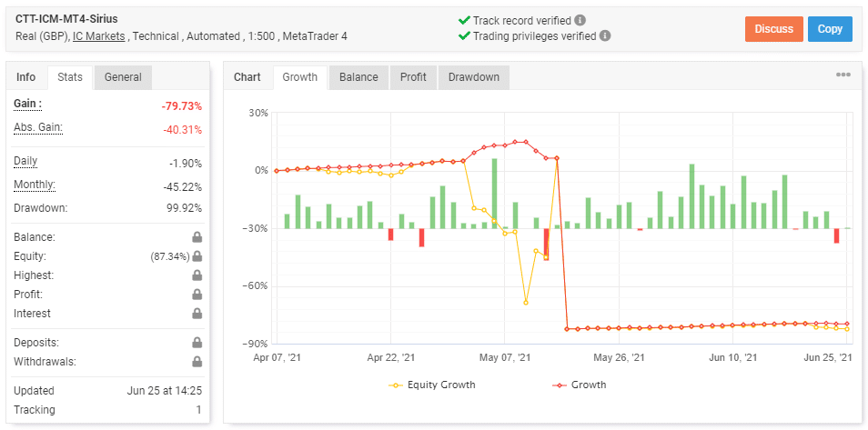Click the lock icon next to Highest

(x=197, y=275)
